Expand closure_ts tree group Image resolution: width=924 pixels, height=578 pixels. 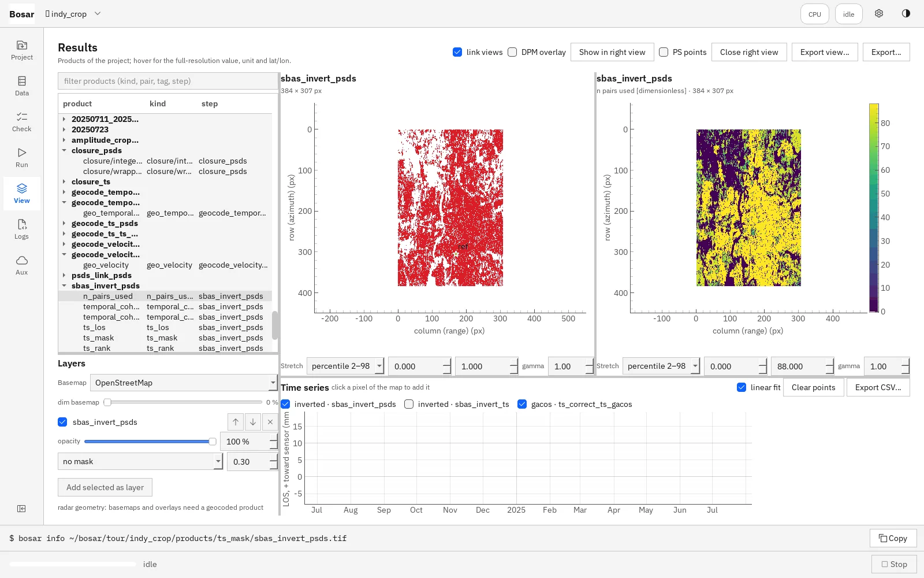[x=64, y=181]
